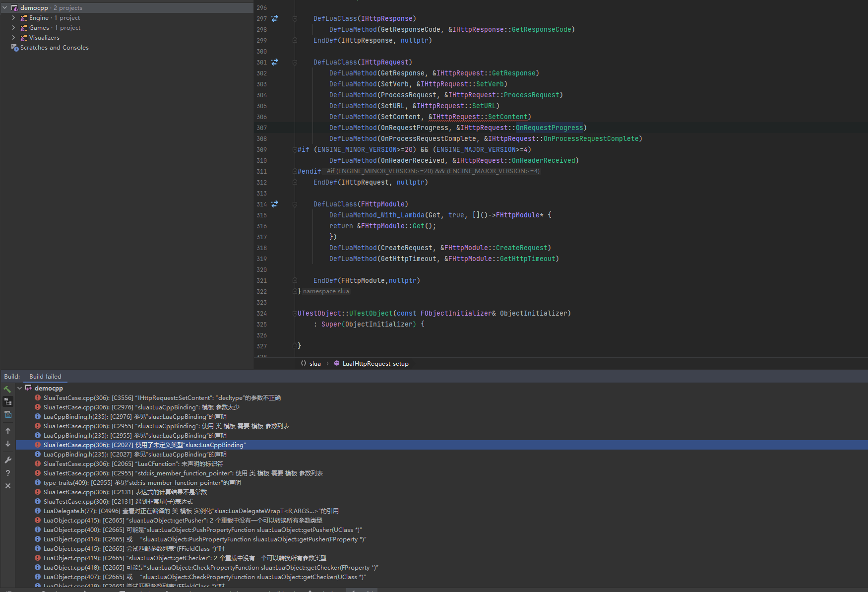Screen dimensions: 868x592
Task: Click gutter override icon on line 301
Action: (x=275, y=62)
